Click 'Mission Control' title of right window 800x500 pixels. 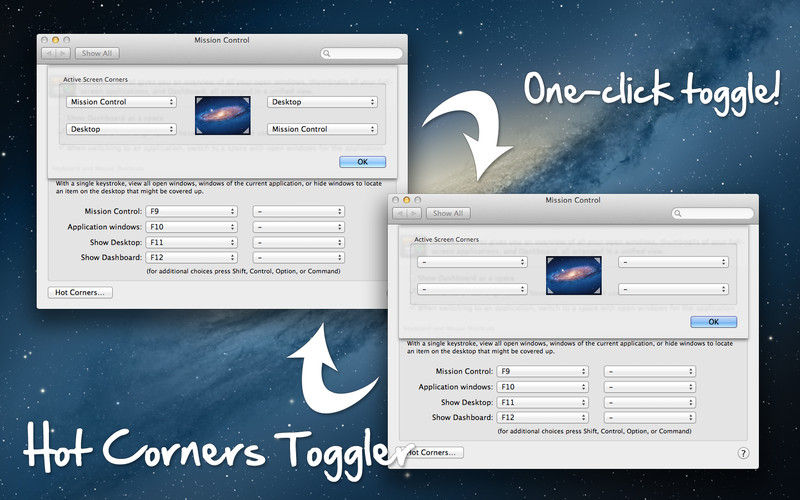[x=572, y=200]
